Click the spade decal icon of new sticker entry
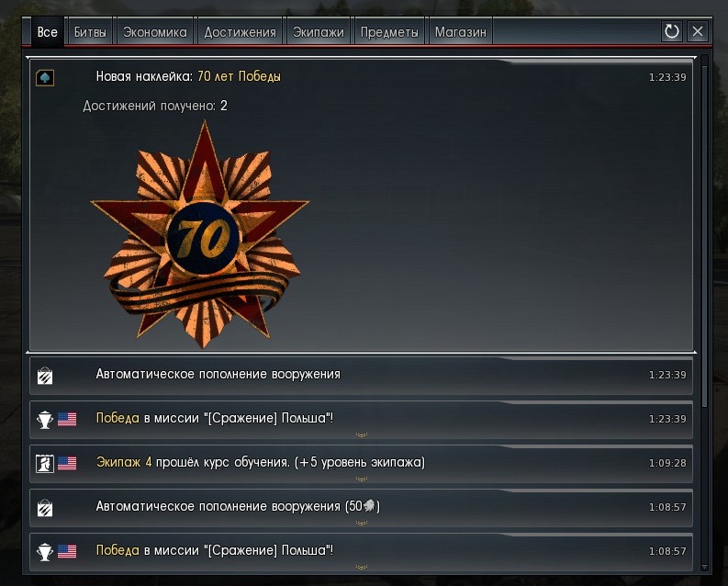Image resolution: width=728 pixels, height=586 pixels. point(45,77)
